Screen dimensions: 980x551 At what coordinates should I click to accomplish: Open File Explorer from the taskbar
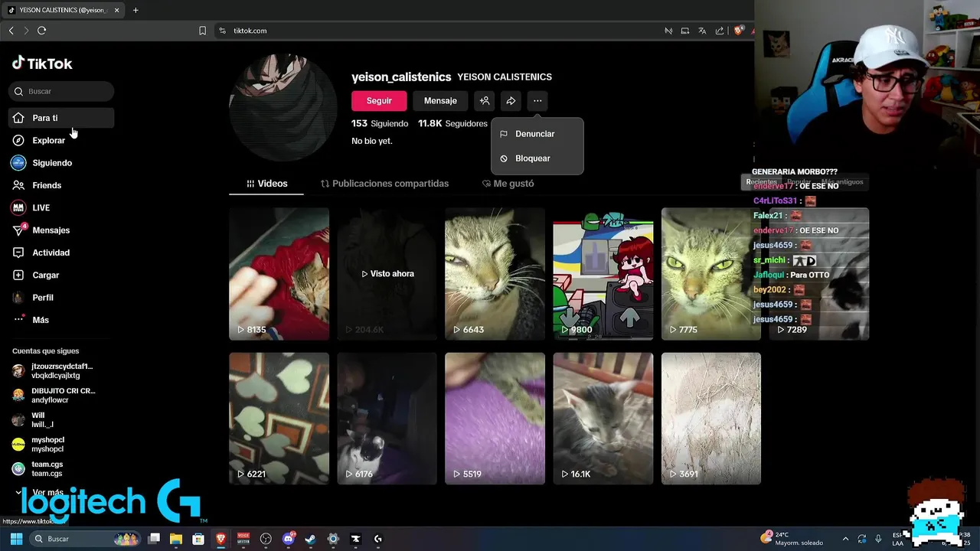(176, 539)
